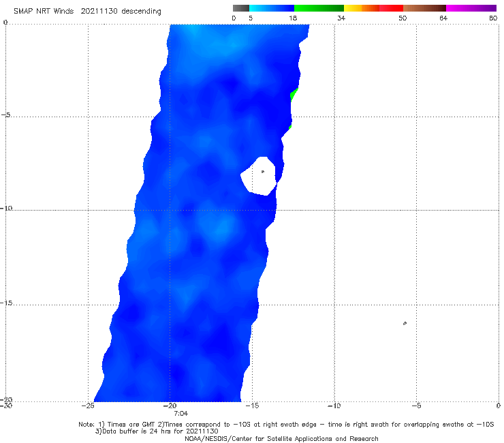The height and width of the screenshot is (443, 504).
Task: Click the color bar label '64'
Action: 443,18
